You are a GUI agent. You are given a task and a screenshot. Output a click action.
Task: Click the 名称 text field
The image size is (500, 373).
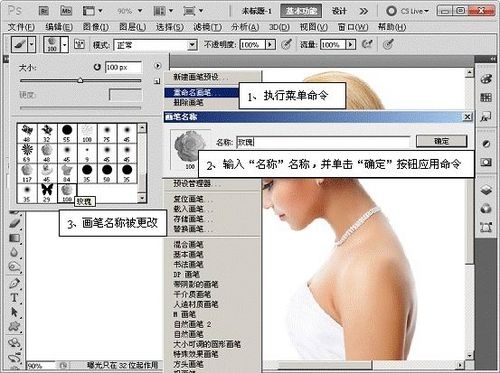[x=323, y=142]
